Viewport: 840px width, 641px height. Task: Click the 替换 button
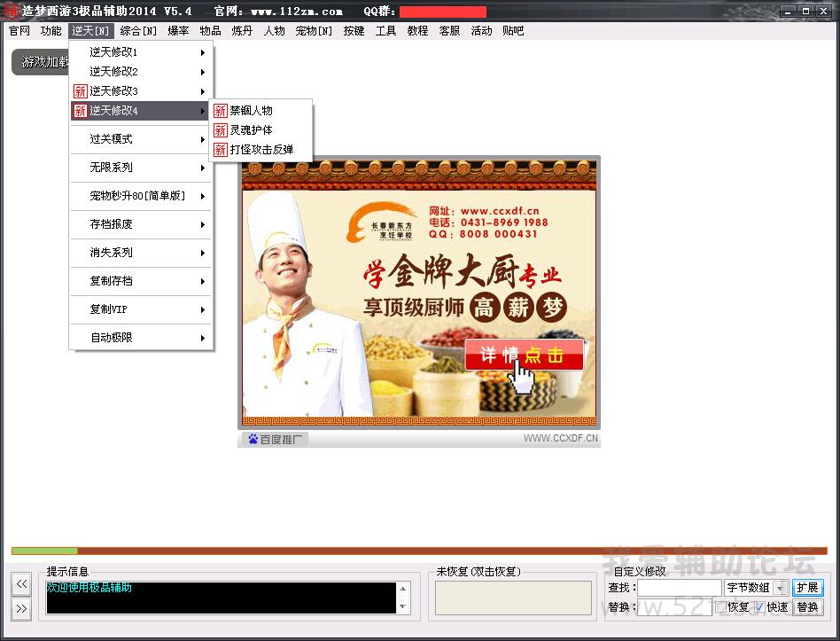pyautogui.click(x=807, y=607)
